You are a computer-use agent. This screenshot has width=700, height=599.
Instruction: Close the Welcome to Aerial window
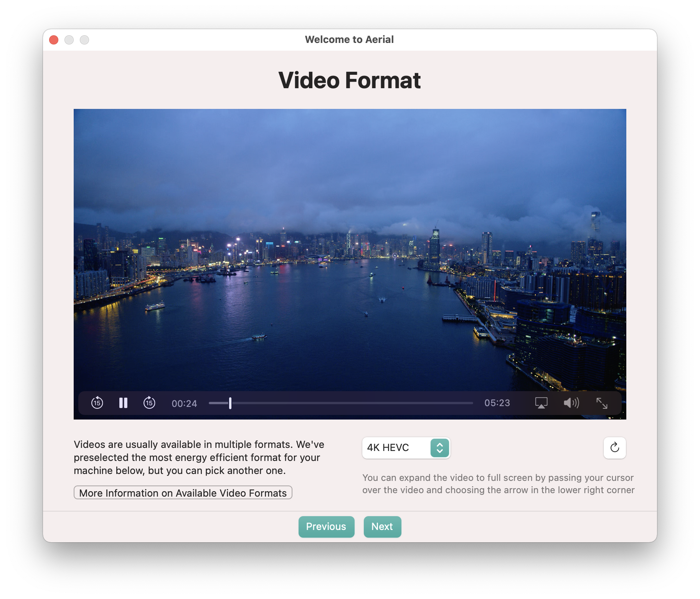54,40
